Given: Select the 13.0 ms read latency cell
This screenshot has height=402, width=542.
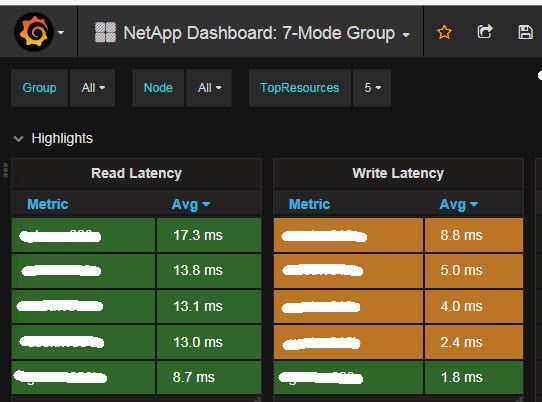Looking at the screenshot, I should [x=209, y=343].
